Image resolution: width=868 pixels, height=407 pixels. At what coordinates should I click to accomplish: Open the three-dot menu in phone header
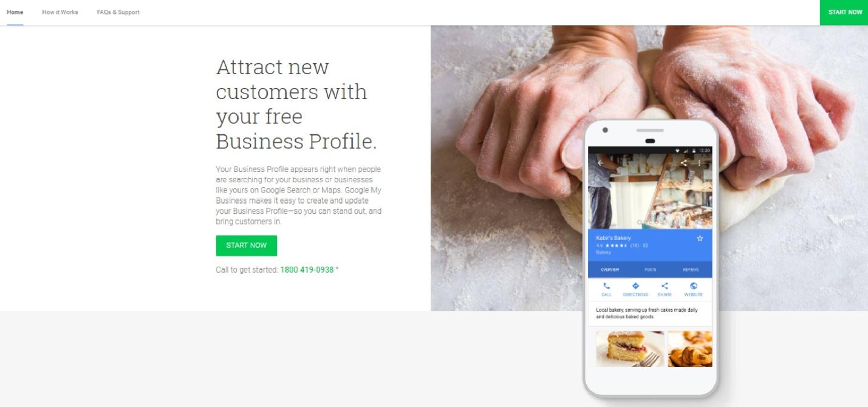(x=699, y=163)
